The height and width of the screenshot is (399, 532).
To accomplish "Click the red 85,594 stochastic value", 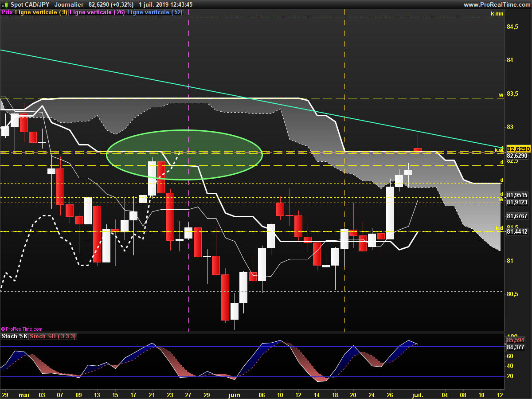I will [x=515, y=340].
